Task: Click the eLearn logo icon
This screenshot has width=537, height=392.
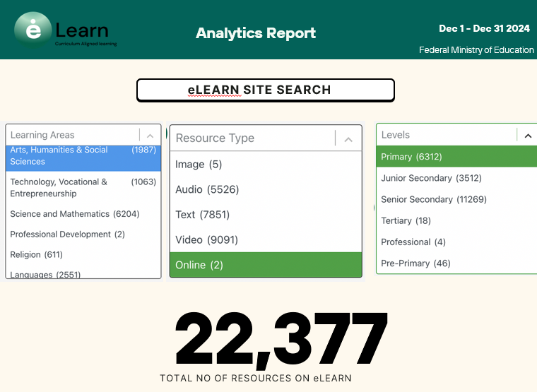Action: 33,30
